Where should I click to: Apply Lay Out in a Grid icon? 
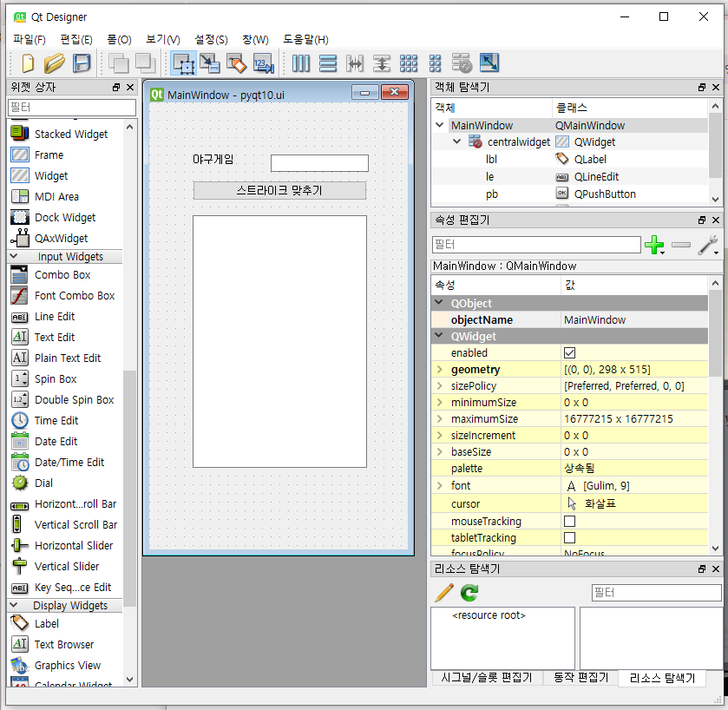click(x=409, y=63)
